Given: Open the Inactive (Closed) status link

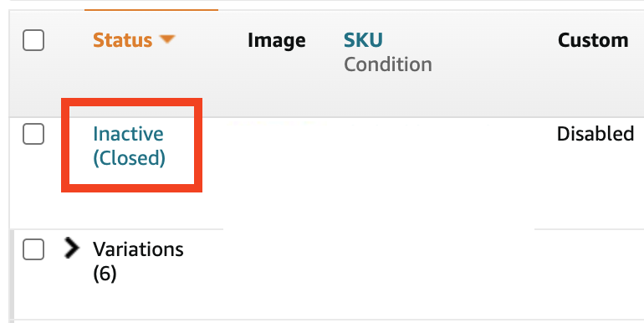Looking at the screenshot, I should click(x=129, y=146).
